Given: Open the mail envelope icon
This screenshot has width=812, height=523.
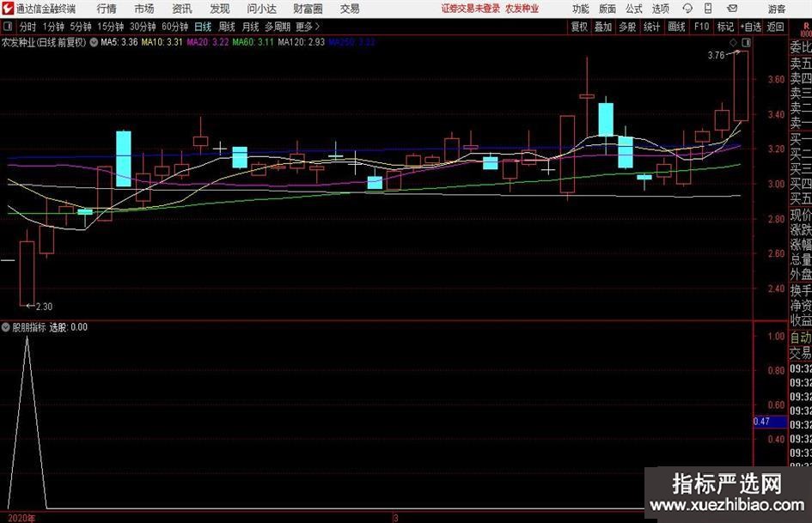Looking at the screenshot, I should [x=732, y=9].
